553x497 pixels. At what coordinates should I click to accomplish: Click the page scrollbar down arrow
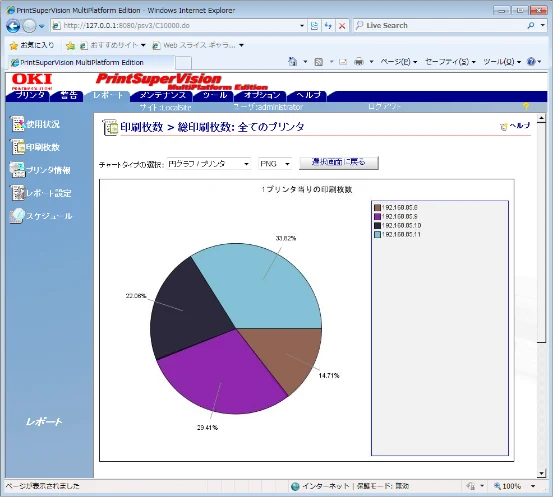(x=541, y=473)
